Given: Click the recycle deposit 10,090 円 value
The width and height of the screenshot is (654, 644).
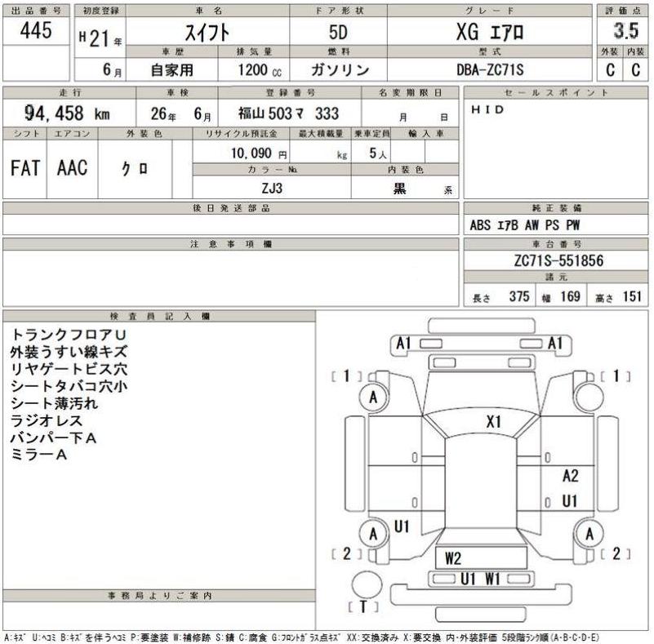Looking at the screenshot, I should pos(257,153).
